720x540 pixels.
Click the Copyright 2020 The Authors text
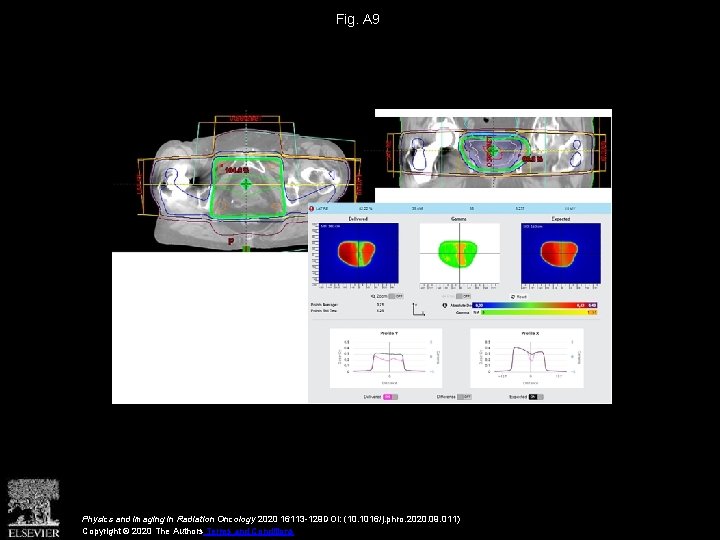[142, 531]
